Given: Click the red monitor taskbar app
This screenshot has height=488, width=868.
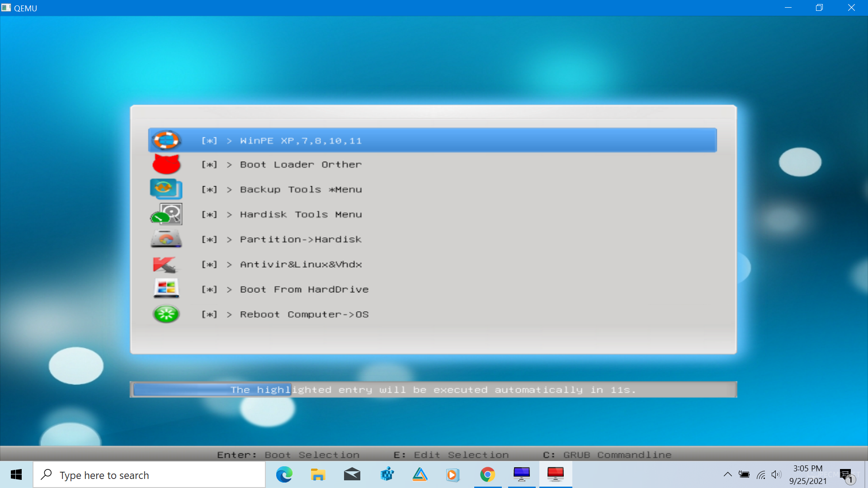Looking at the screenshot, I should [556, 474].
